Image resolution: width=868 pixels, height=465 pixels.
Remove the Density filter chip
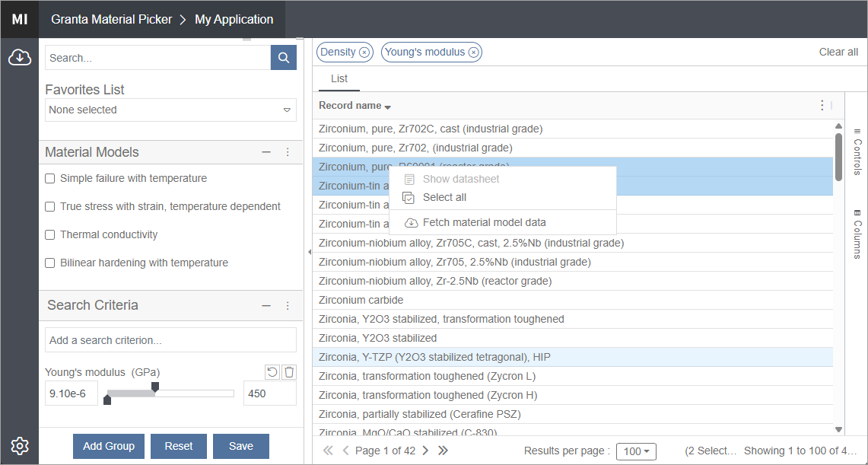click(x=364, y=52)
